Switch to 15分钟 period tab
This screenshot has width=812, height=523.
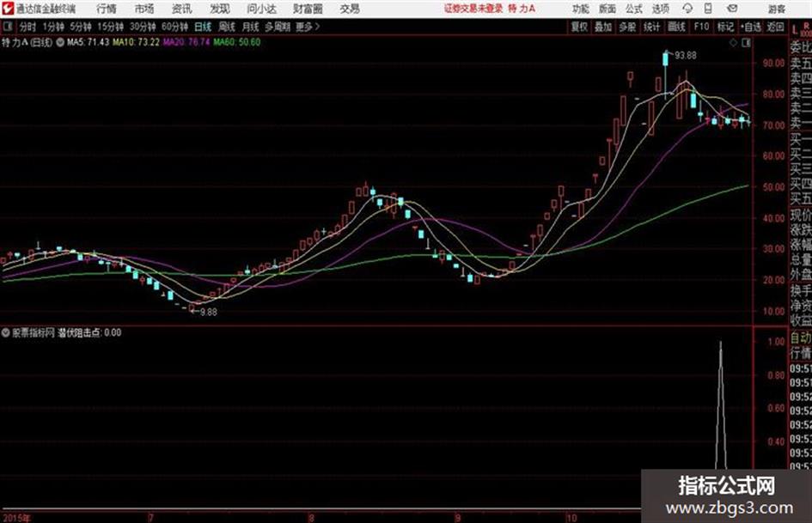[111, 27]
